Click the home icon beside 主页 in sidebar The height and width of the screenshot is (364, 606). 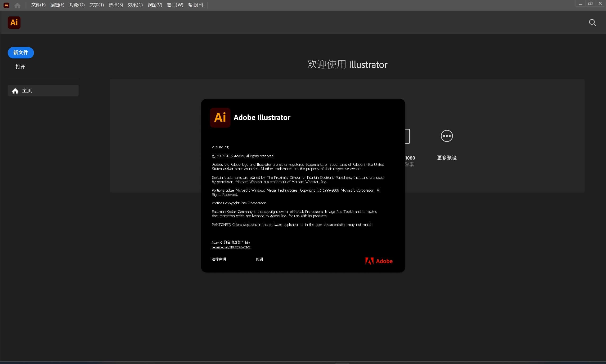(x=15, y=91)
